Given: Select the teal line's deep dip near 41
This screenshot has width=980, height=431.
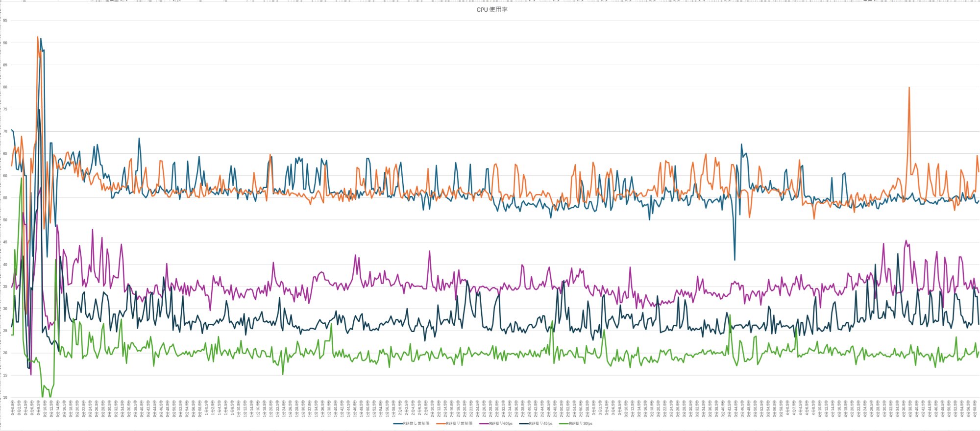Looking at the screenshot, I should tap(735, 259).
